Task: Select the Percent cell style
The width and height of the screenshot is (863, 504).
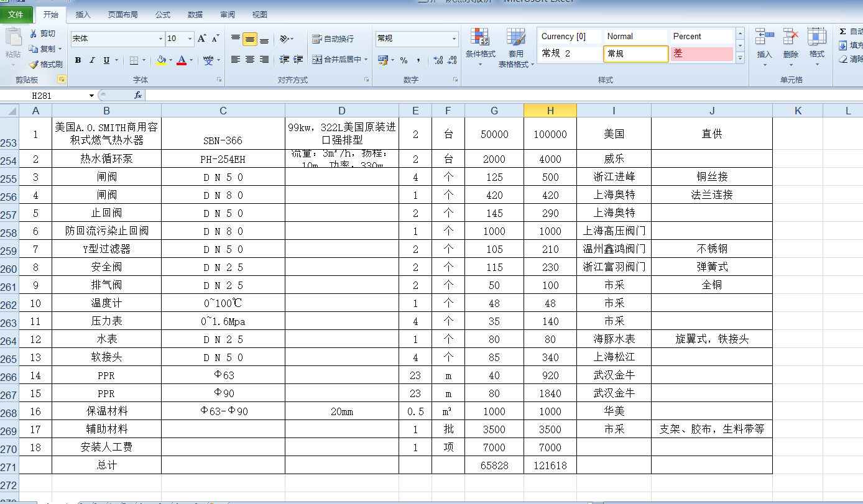Action: (x=703, y=37)
